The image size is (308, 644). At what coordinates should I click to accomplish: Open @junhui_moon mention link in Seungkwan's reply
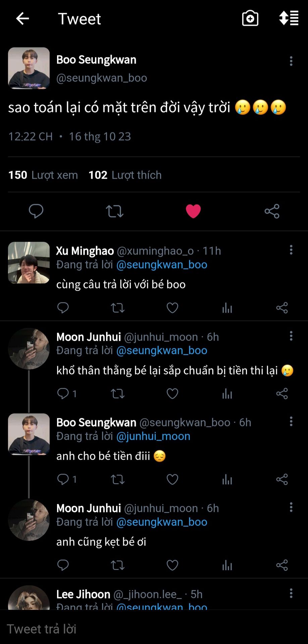(x=153, y=436)
